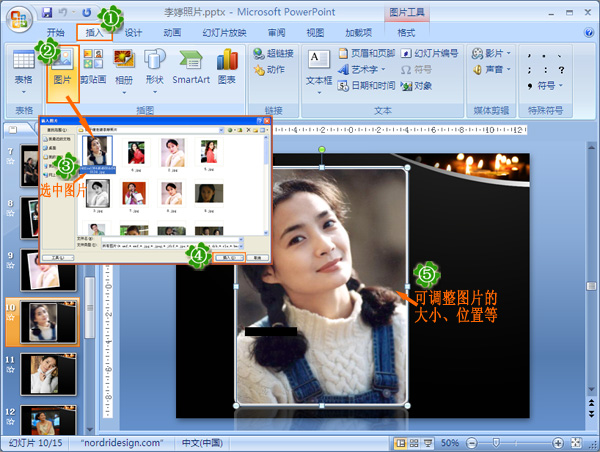This screenshot has width=600, height=452.
Task: Click the 工具 tools button in the dialog
Action: pyautogui.click(x=58, y=258)
